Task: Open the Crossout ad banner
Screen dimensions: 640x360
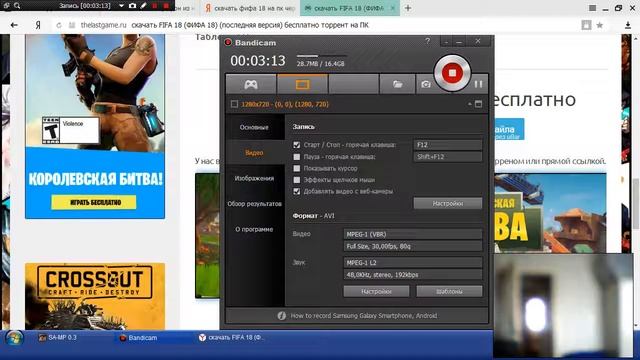Action: coord(95,296)
